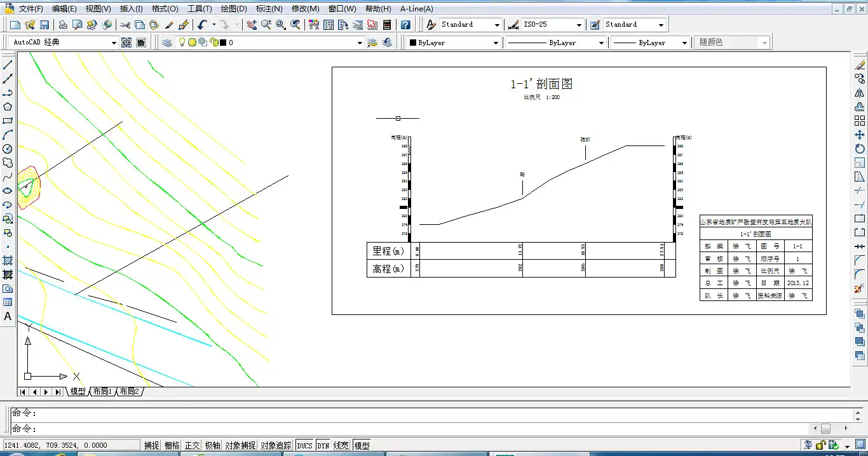Viewport: 868px width, 456px height.
Task: Click the Erase tool in modify toolbar
Action: [x=860, y=65]
